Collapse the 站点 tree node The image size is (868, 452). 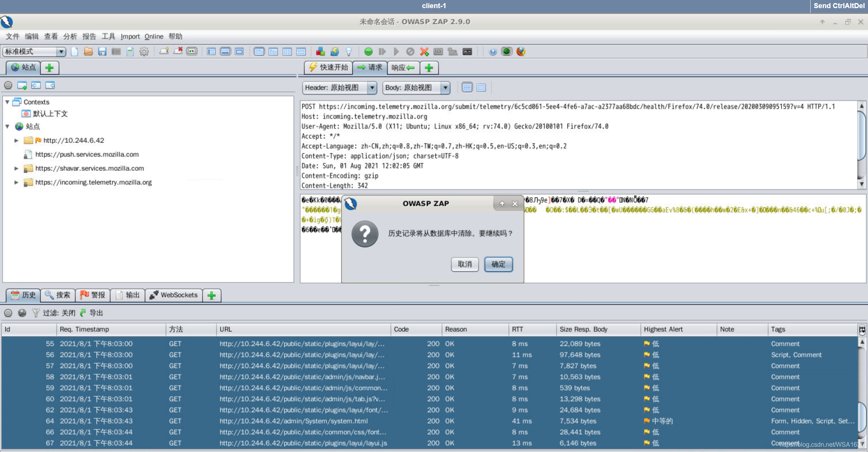click(x=7, y=126)
